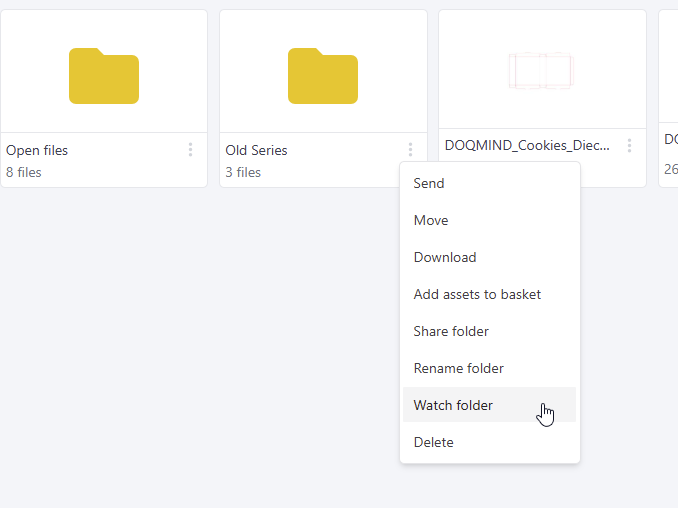Click the 8 files count label
The width and height of the screenshot is (678, 508).
(24, 173)
